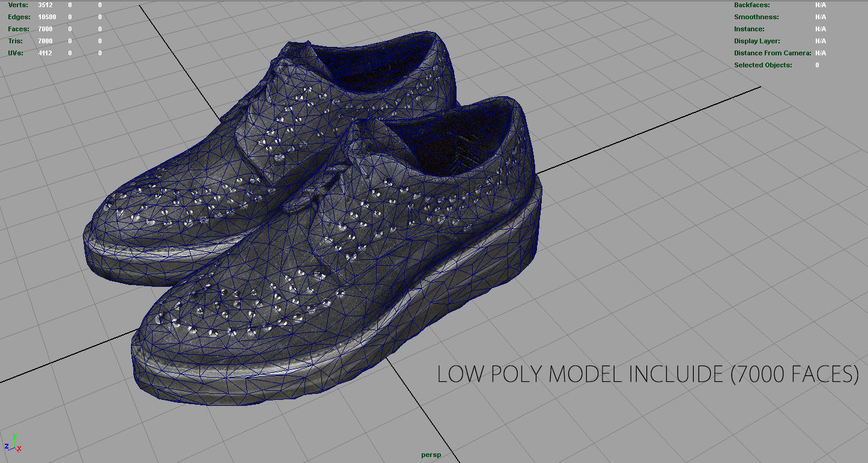Click the persp camera name label

[431, 455]
